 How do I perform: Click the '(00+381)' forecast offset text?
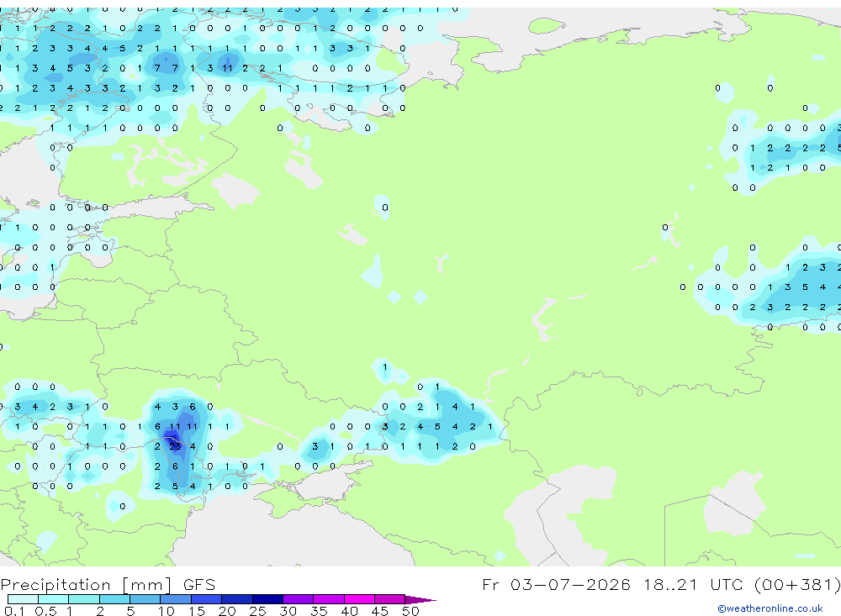(x=797, y=584)
